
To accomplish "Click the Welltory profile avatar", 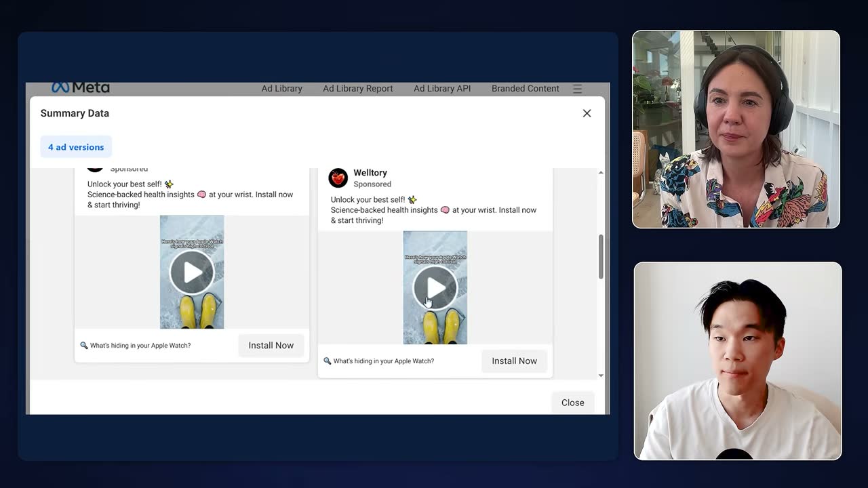I will (338, 178).
